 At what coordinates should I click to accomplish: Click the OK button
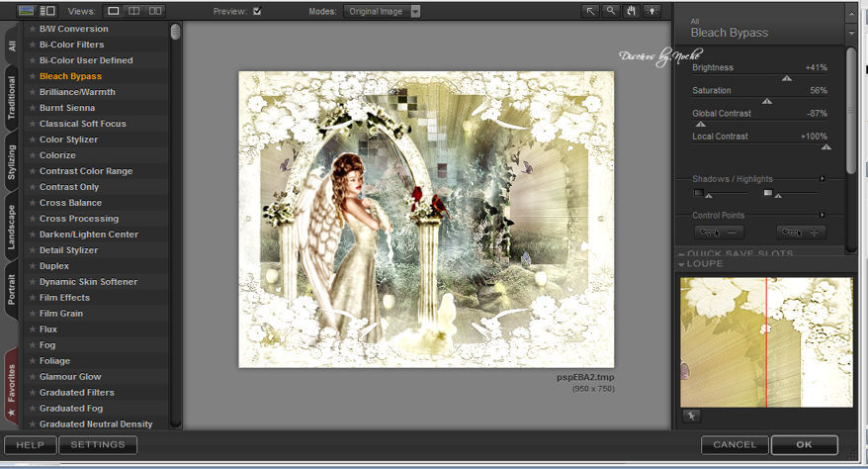804,445
